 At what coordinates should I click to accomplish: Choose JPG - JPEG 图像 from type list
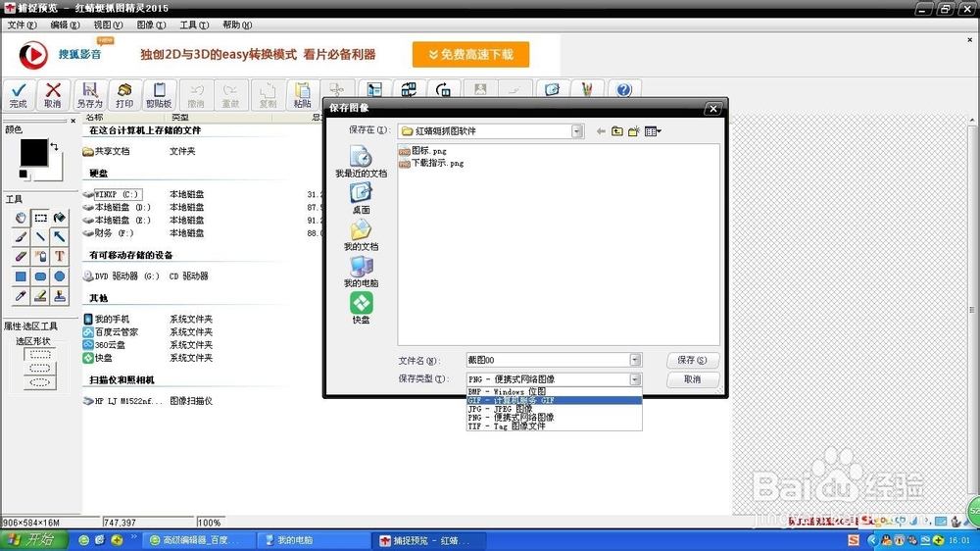pos(554,409)
